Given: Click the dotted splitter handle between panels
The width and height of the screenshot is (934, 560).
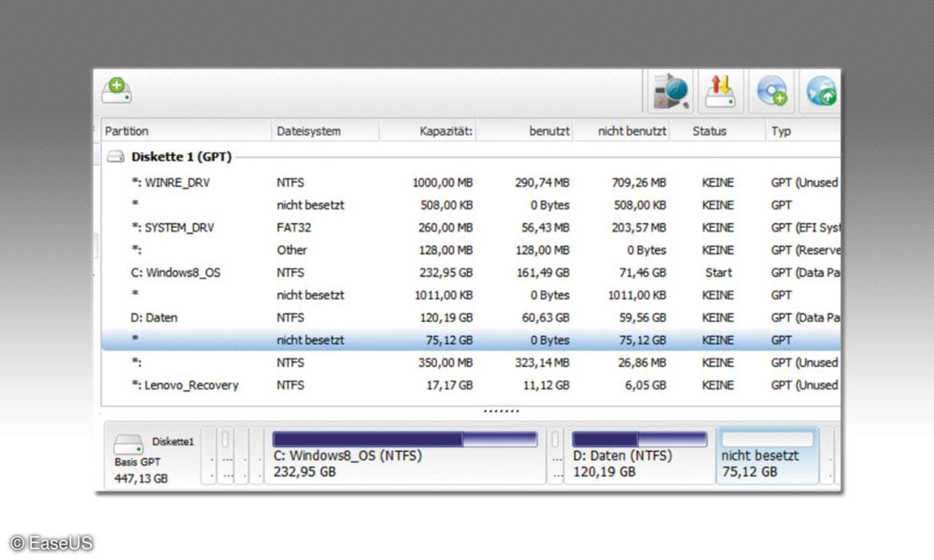Looking at the screenshot, I should 501,410.
